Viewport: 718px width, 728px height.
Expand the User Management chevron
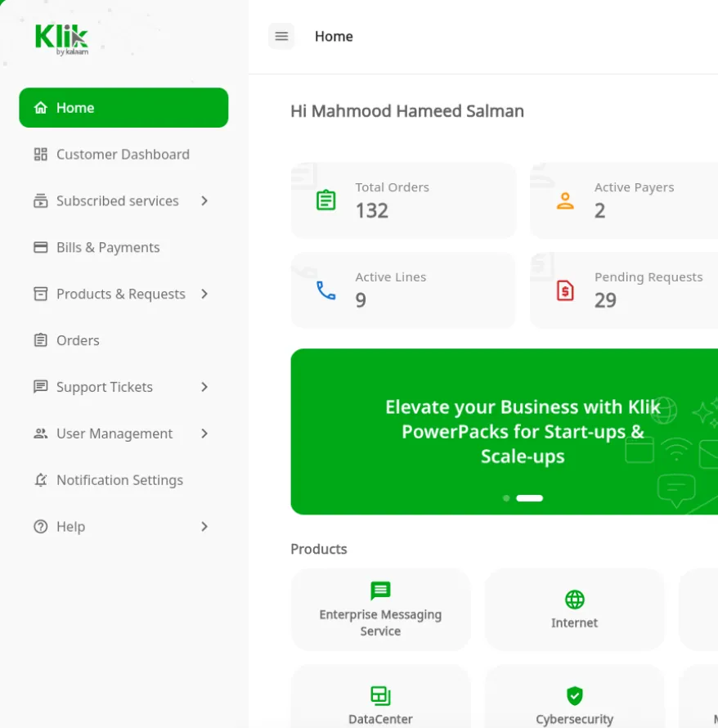tap(204, 434)
